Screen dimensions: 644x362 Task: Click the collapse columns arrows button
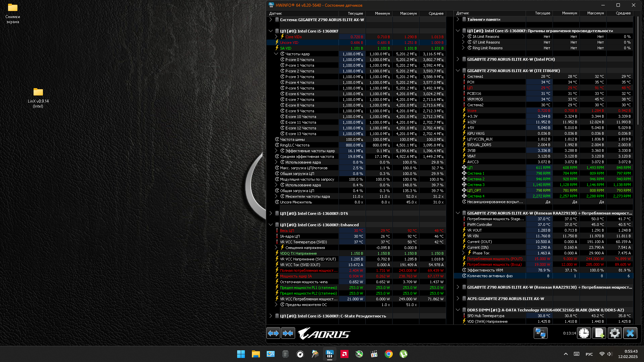tap(288, 333)
